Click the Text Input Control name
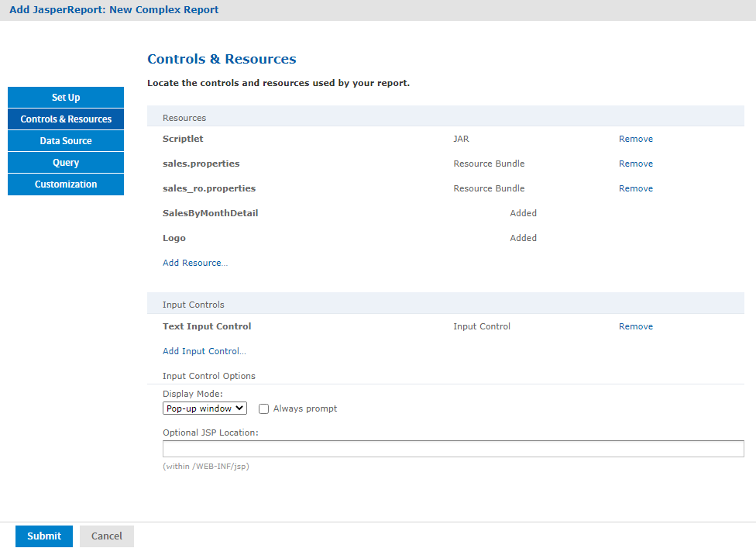This screenshot has width=756, height=548. pos(207,326)
